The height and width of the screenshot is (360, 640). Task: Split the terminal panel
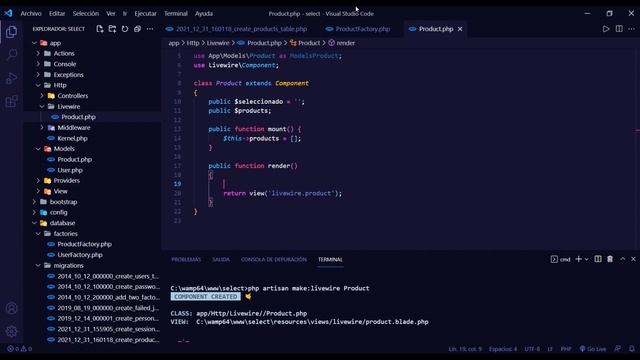[x=598, y=259]
